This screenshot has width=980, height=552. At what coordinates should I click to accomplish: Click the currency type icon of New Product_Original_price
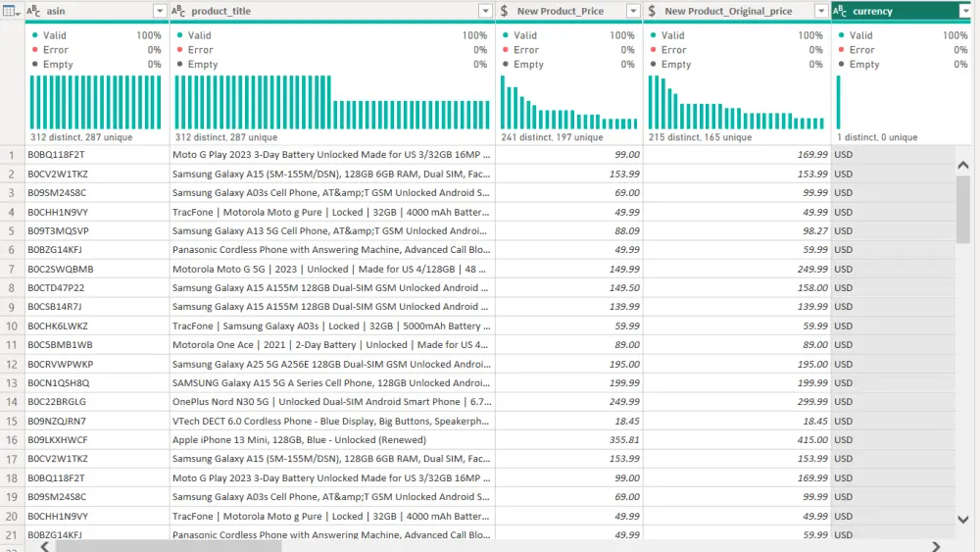pos(652,11)
